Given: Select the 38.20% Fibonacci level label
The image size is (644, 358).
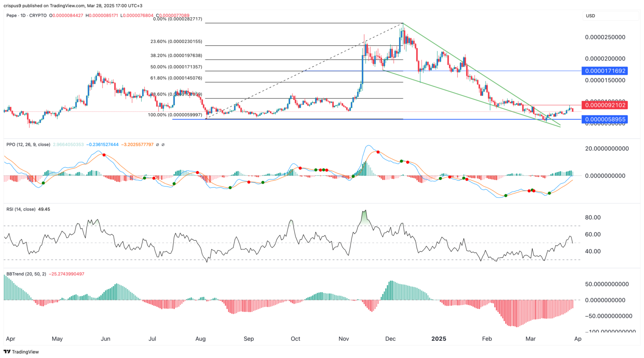Looking at the screenshot, I should pos(176,55).
